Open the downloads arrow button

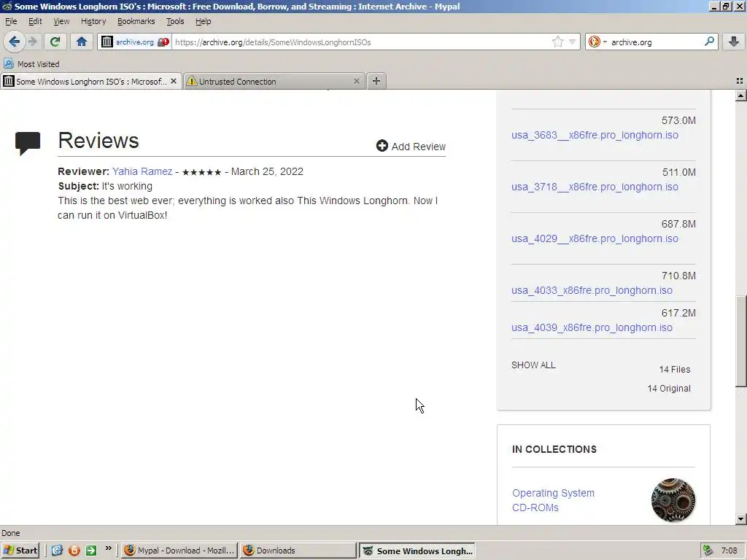pyautogui.click(x=734, y=42)
